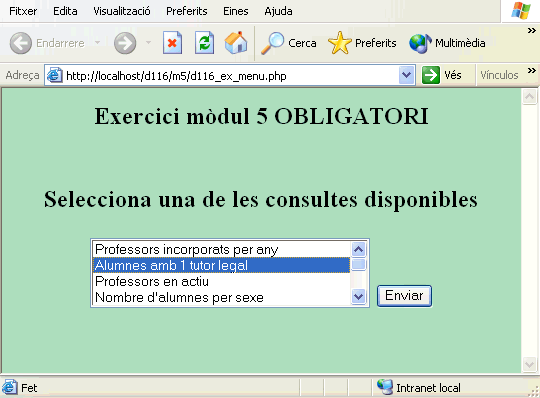
Task: Click 'Selecciona una de les consultes disponibles' heading
Action: point(261,199)
